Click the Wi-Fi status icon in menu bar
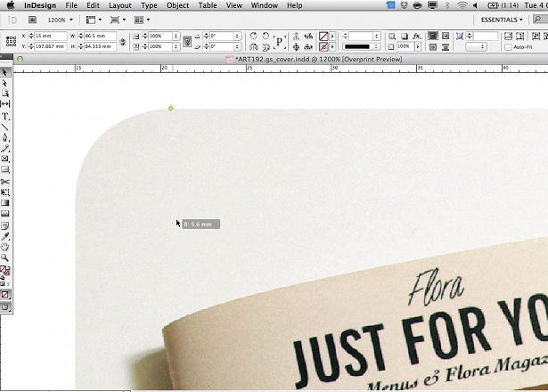The height and width of the screenshot is (392, 548). click(x=462, y=5)
